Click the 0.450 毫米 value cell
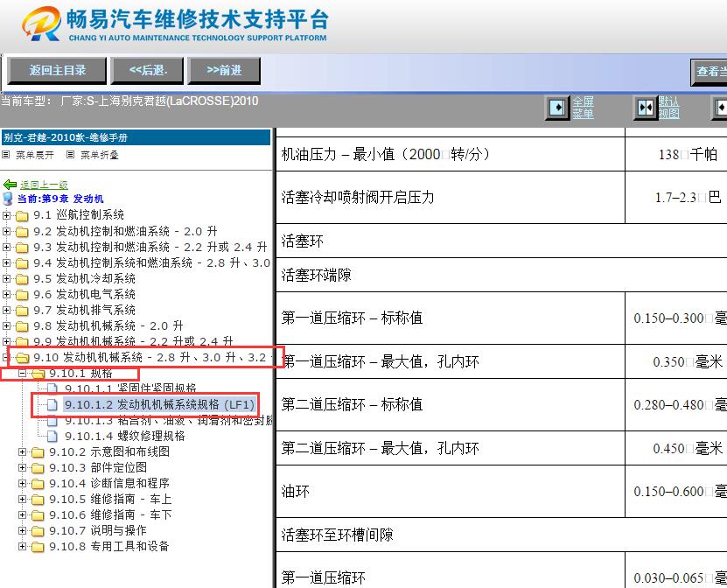This screenshot has height=588, width=727. [x=676, y=448]
